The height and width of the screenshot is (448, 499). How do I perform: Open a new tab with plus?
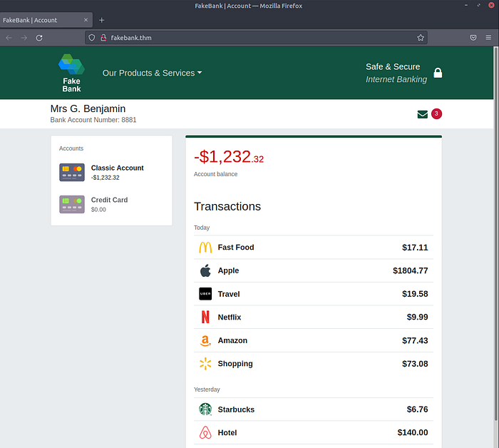[101, 20]
